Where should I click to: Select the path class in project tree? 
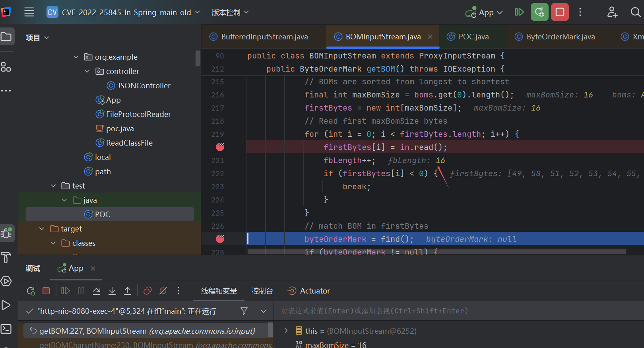[97, 171]
